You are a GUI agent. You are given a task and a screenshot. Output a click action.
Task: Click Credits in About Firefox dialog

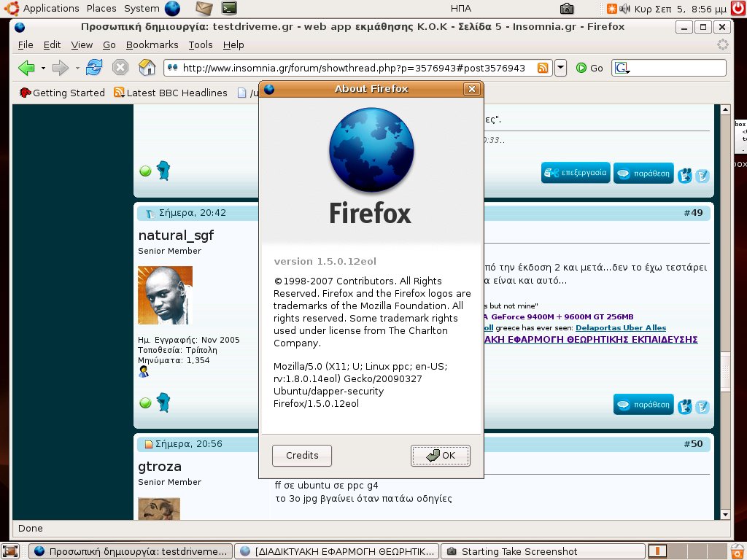(301, 455)
